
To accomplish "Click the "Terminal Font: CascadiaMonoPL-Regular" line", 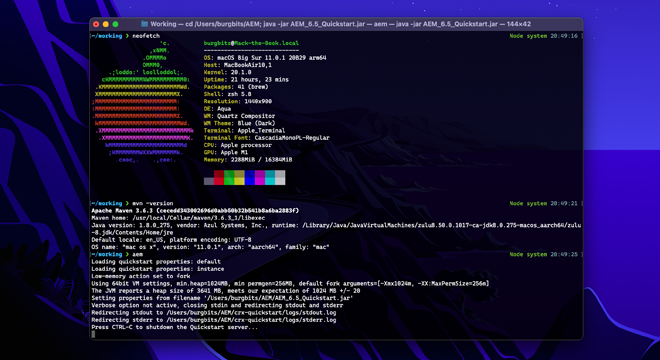I will coord(267,138).
